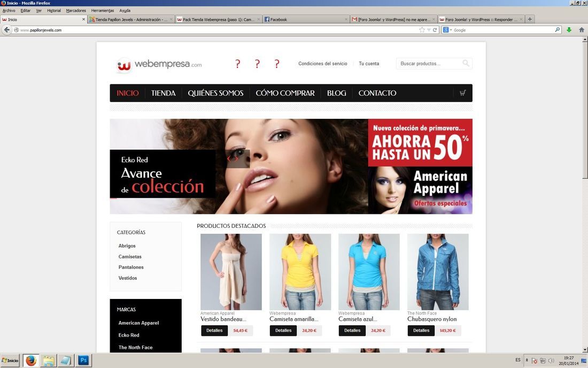The width and height of the screenshot is (588, 368).
Task: Switch to Foro Joomla Responder tab
Action: click(x=481, y=19)
